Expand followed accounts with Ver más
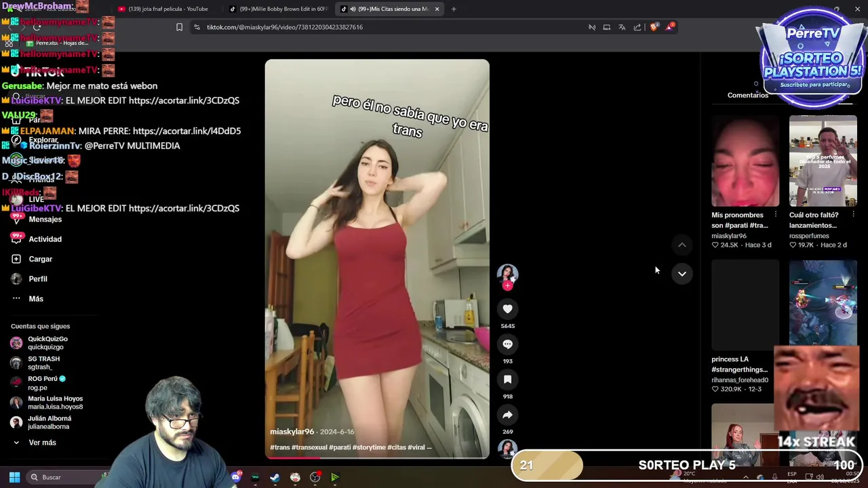868x488 pixels. 34,443
